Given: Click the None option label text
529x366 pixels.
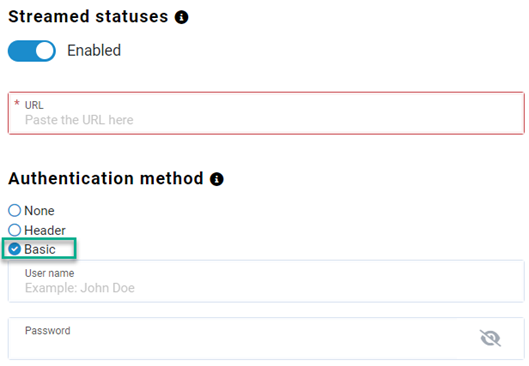Looking at the screenshot, I should 39,211.
